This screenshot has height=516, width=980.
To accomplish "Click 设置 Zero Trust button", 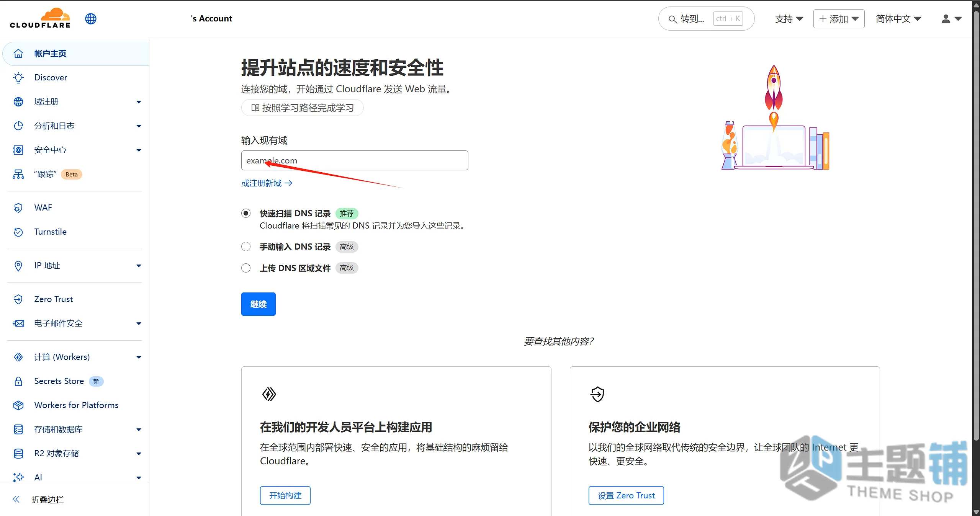I will click(626, 496).
